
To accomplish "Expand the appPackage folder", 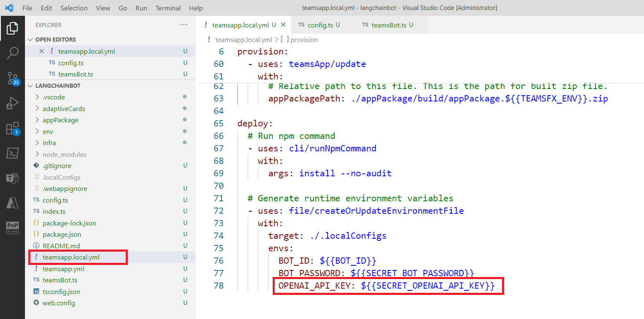I will 60,120.
